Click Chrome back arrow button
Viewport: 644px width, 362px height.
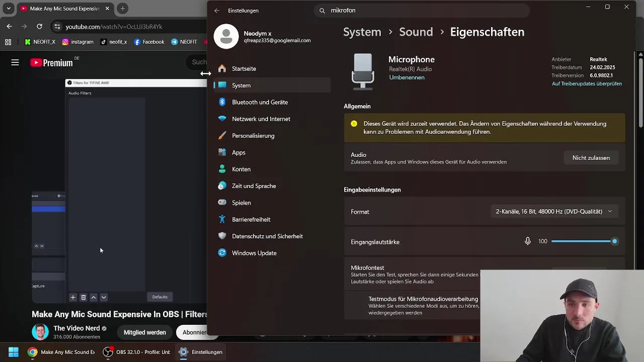(x=9, y=26)
